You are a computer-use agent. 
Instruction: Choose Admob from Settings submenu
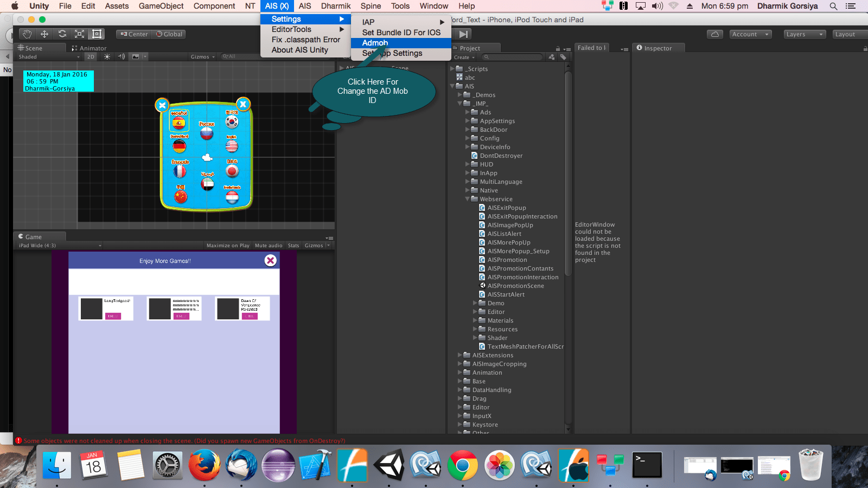401,43
